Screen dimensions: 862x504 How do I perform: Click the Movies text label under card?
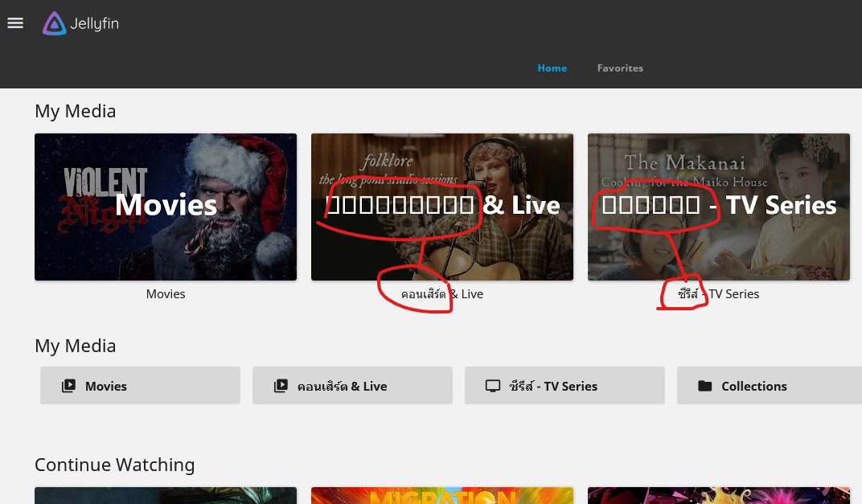166,294
